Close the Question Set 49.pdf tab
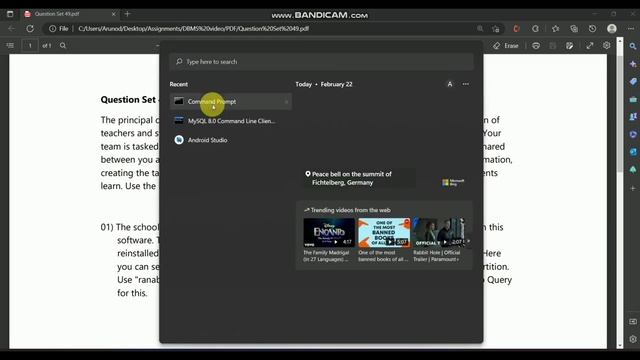Screen dimensions: 640x360 pyautogui.click(x=114, y=14)
